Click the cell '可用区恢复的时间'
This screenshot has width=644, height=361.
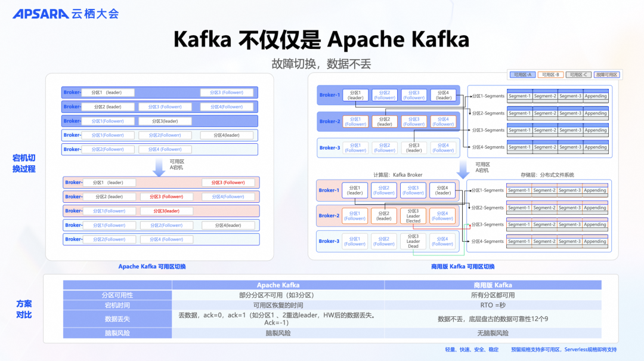point(278,305)
